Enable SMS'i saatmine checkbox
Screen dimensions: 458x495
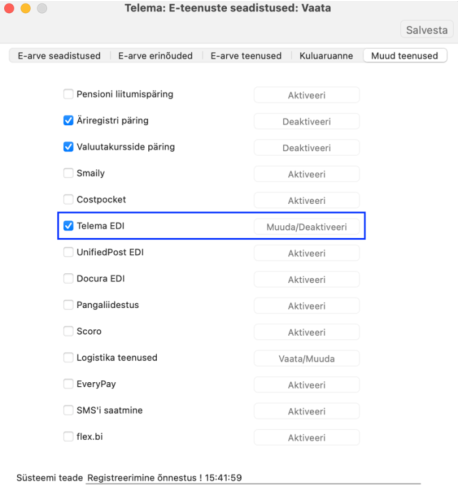click(x=68, y=410)
